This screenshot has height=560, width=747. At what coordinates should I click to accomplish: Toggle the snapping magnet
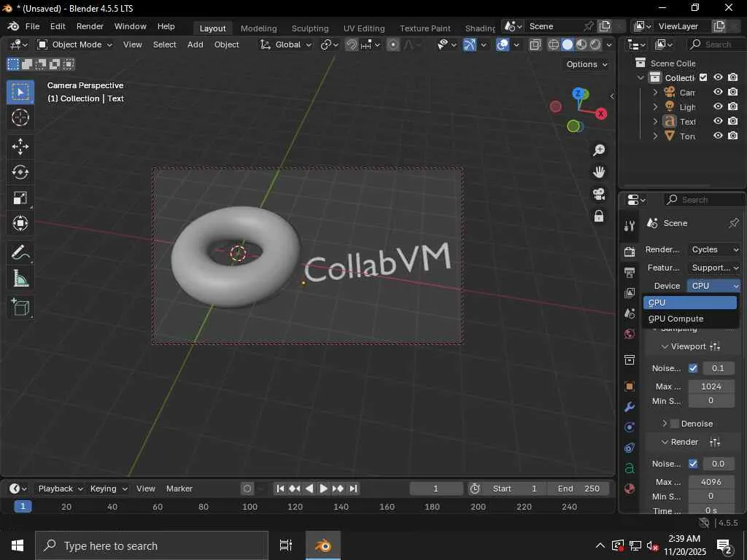point(352,44)
